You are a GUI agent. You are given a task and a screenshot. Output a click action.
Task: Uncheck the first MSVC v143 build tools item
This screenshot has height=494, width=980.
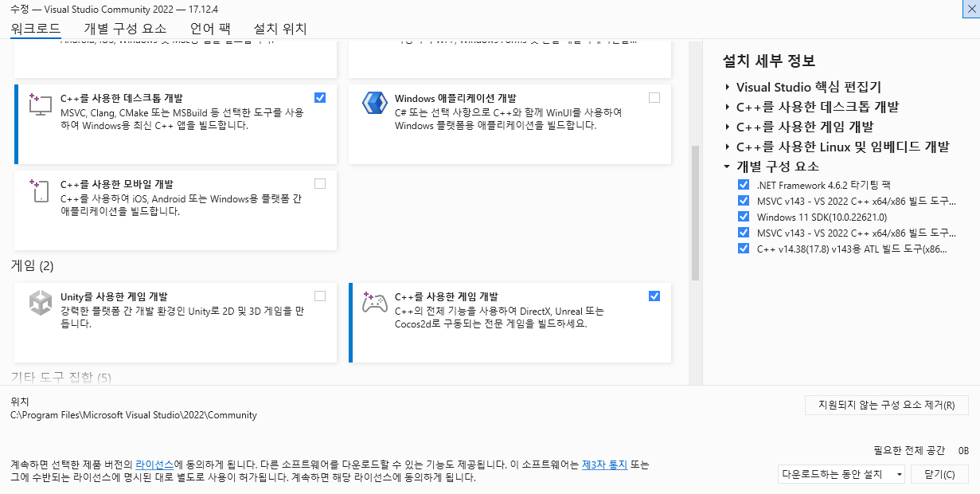[x=744, y=200]
